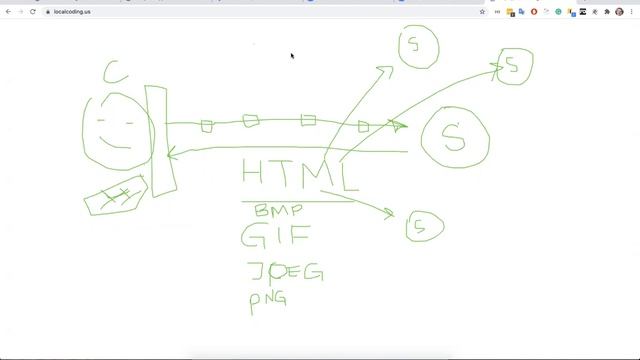
Task: Click the browser forward arrow
Action: tap(20, 12)
